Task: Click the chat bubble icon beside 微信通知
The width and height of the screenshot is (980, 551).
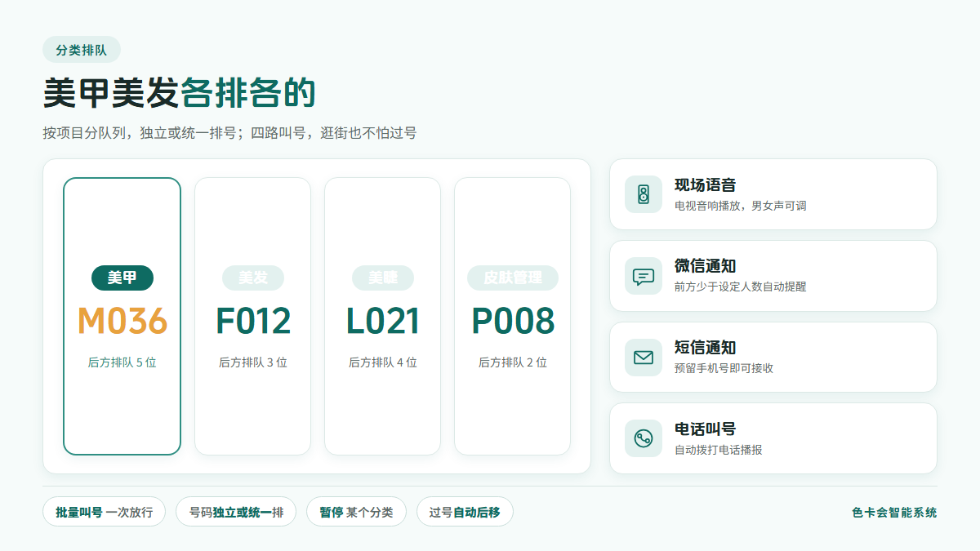Action: tap(644, 276)
